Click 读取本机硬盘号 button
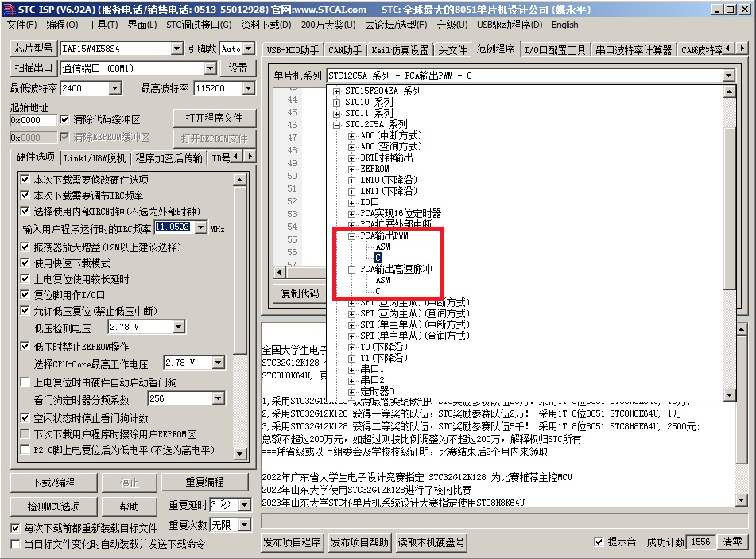Screen dimensions: 756x559 click(x=431, y=542)
